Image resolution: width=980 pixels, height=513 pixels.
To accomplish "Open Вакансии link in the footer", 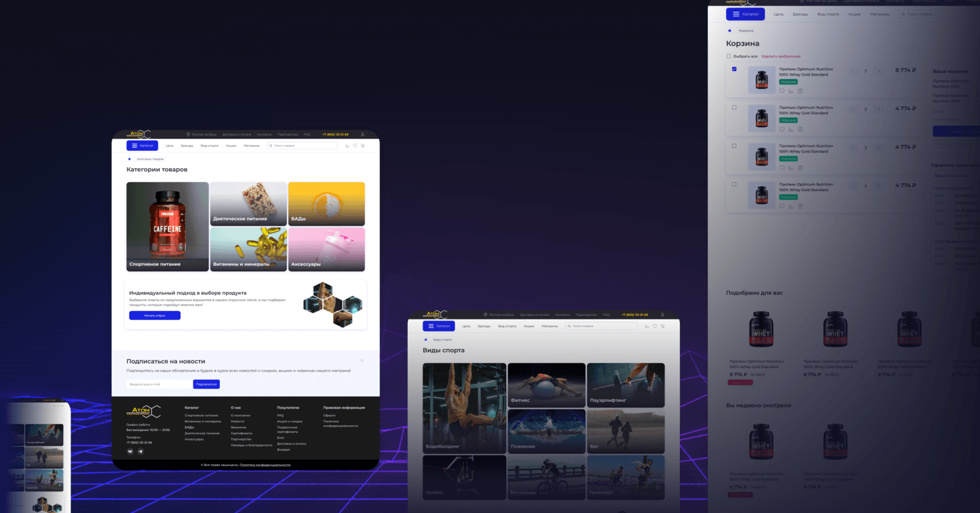I will click(239, 427).
